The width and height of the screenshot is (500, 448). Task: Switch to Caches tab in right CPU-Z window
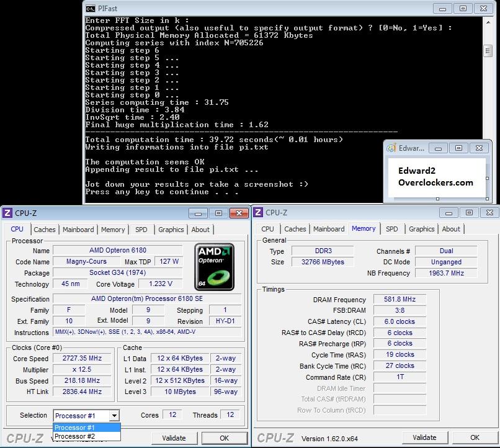[x=295, y=229]
